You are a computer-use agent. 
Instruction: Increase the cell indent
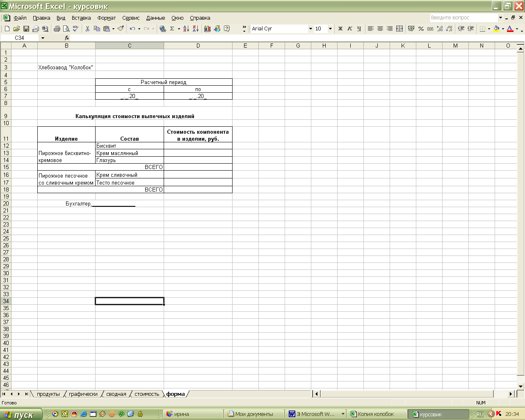coord(470,29)
